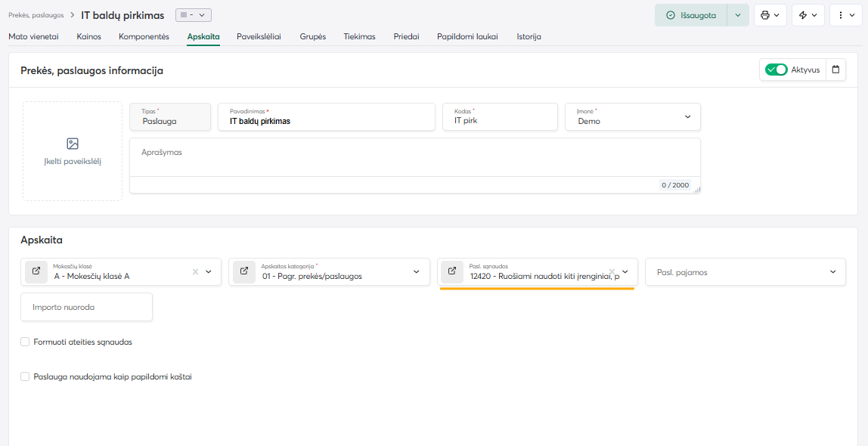Check Formuoti ateities sąnaudas checkbox
Image resolution: width=868 pixels, height=446 pixels.
[x=25, y=342]
